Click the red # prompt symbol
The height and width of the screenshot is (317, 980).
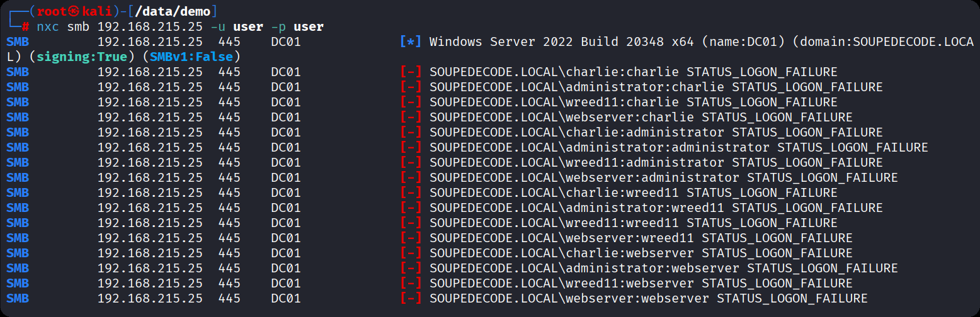26,27
